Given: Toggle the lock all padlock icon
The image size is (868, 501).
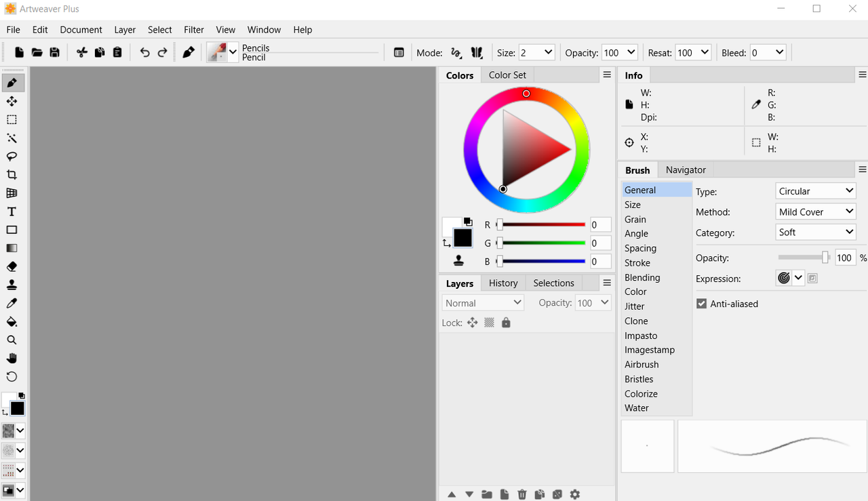Looking at the screenshot, I should pos(506,323).
